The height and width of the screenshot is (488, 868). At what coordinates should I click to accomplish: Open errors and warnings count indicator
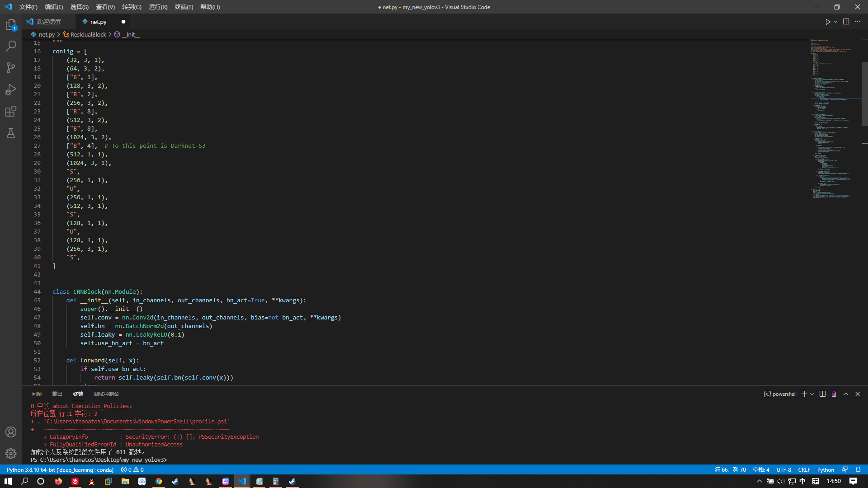click(x=132, y=469)
